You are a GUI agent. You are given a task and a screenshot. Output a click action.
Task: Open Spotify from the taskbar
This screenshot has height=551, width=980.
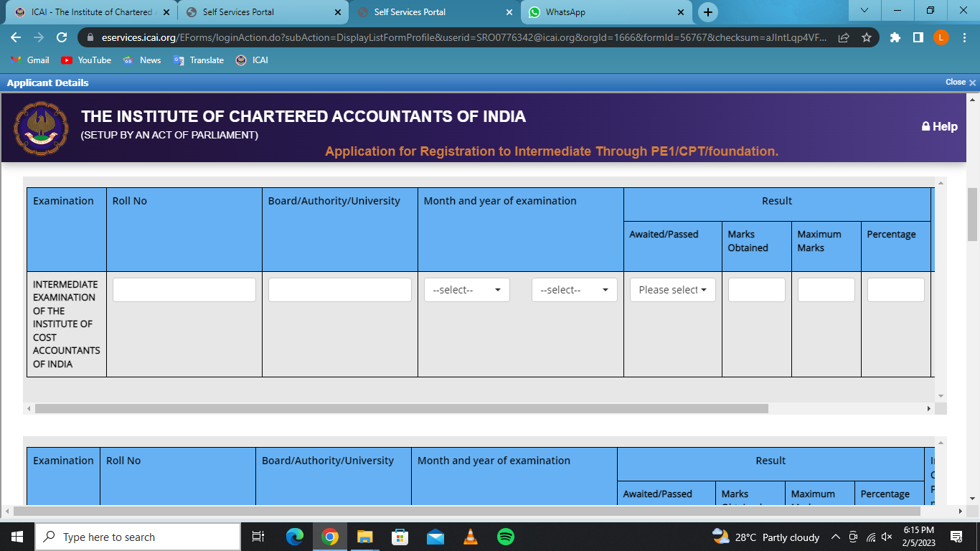(506, 537)
